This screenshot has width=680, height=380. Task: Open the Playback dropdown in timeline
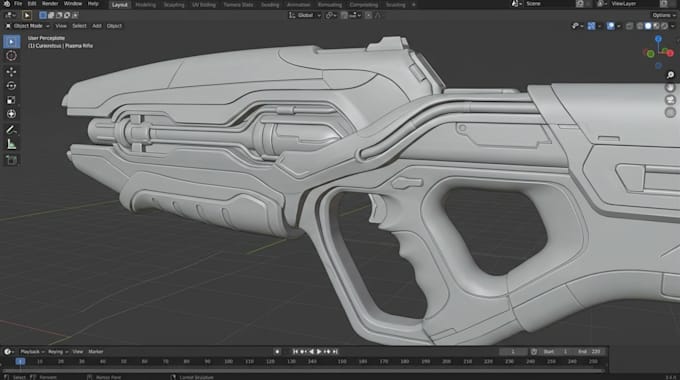[x=32, y=352]
